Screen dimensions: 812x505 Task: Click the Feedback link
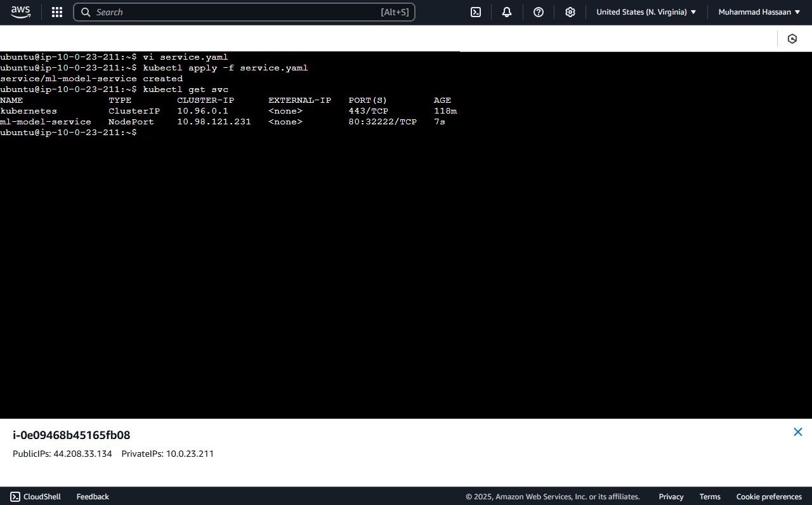tap(93, 497)
